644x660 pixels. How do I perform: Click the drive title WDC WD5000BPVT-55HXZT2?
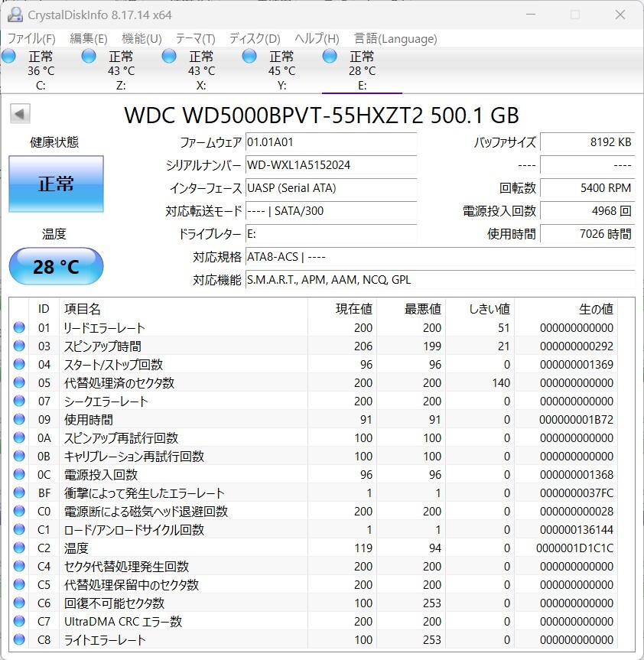click(321, 115)
